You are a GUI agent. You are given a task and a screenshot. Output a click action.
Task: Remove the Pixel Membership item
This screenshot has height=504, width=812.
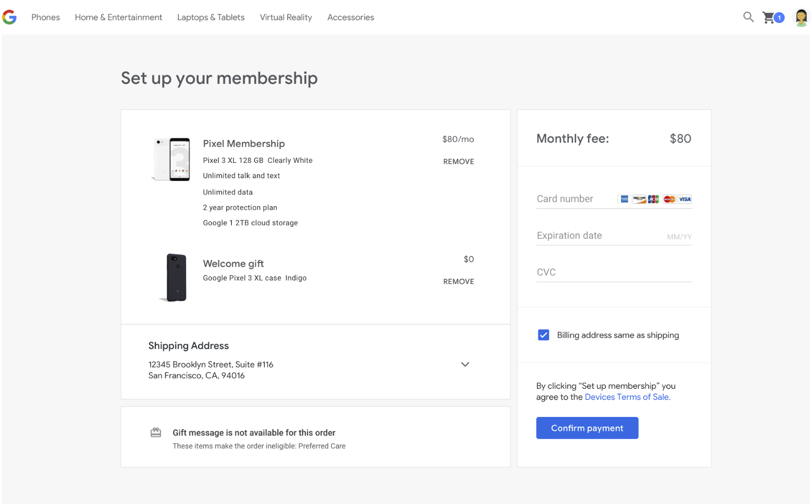[458, 162]
